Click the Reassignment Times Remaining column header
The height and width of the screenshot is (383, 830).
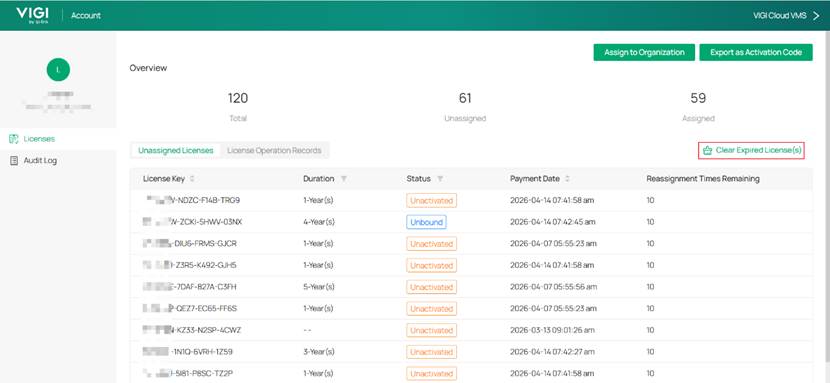[x=703, y=179]
